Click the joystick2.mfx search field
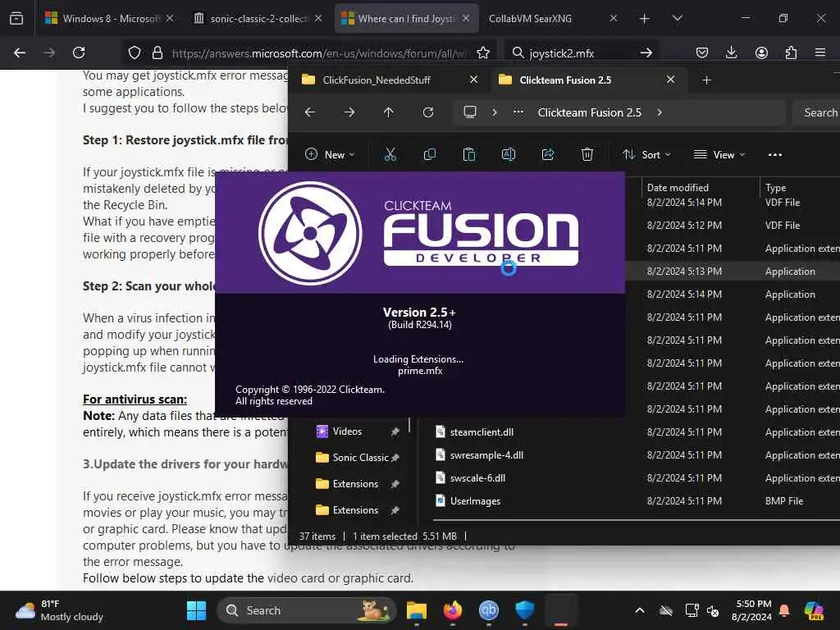 pos(582,53)
